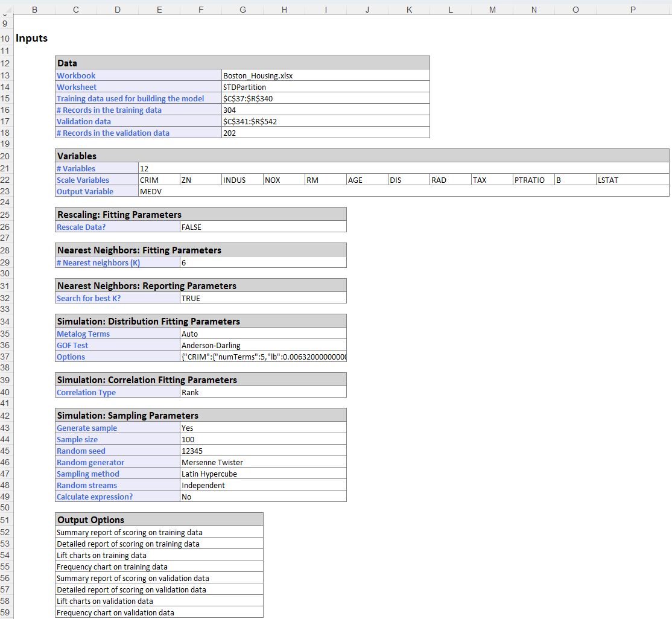The image size is (672, 619).
Task: Click the STDPartition worksheet value cell
Action: pos(326,87)
